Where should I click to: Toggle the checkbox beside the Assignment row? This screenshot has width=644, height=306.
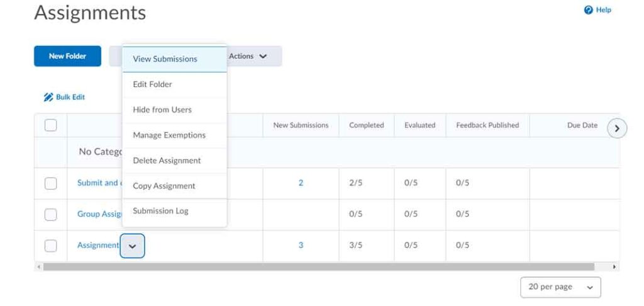[51, 246]
